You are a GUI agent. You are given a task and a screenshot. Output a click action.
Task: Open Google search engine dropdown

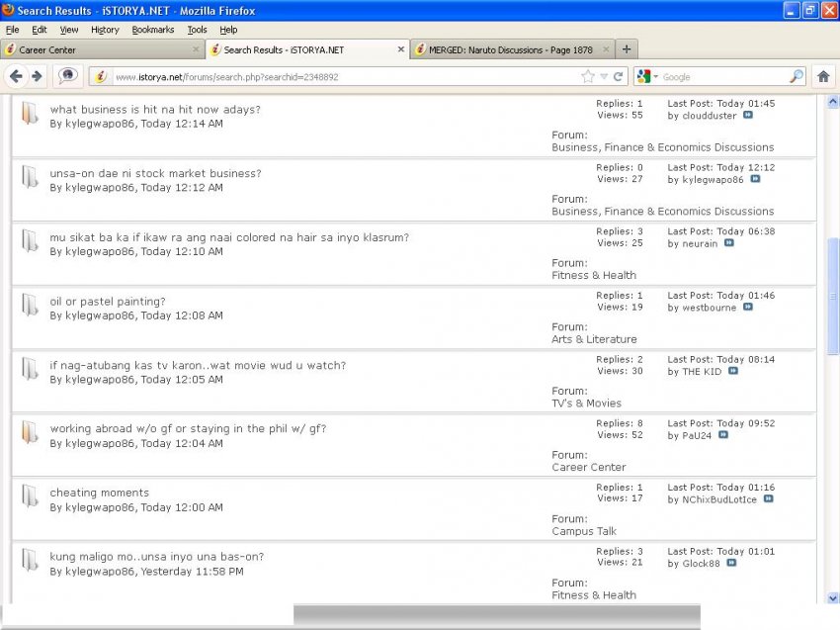click(647, 76)
